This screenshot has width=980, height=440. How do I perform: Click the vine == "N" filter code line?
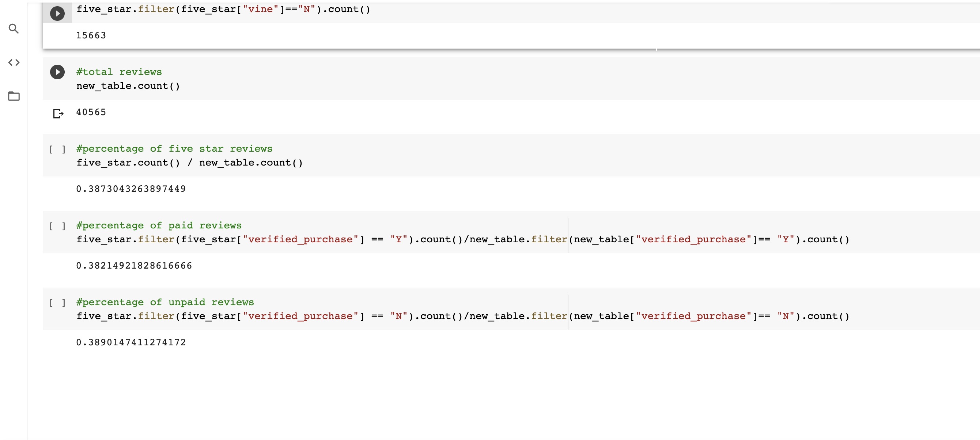point(223,9)
